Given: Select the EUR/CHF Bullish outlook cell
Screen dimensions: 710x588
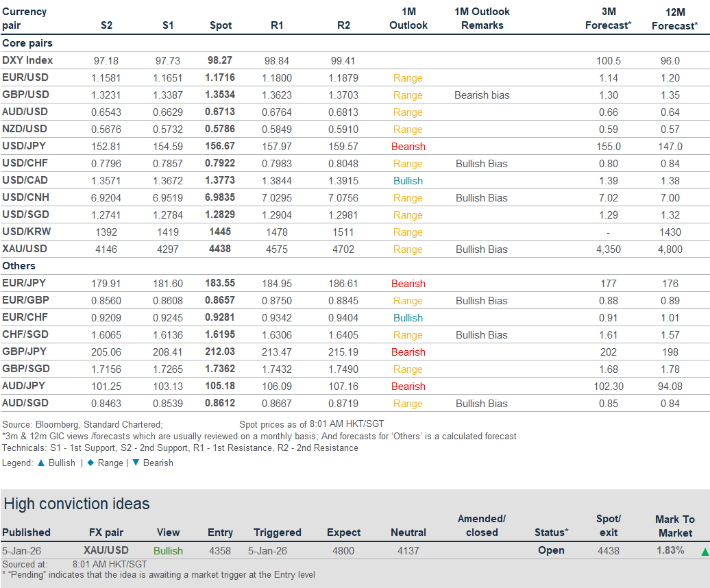Looking at the screenshot, I should coord(408,318).
